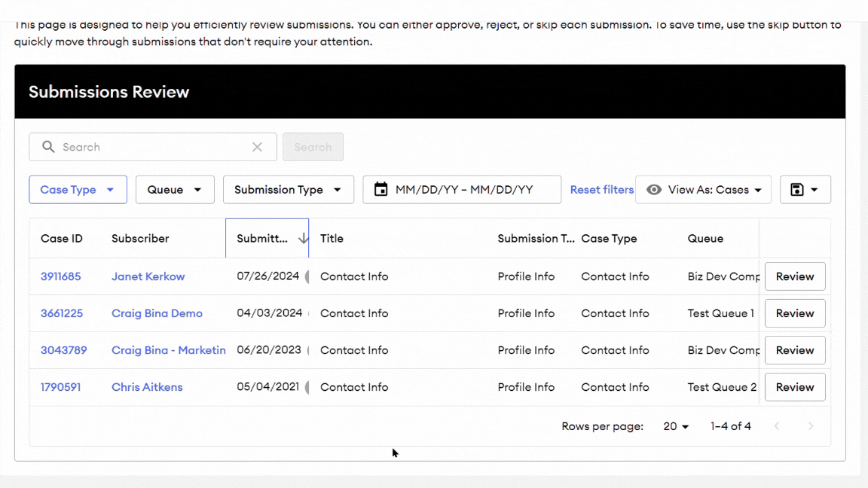Click into the Search input field

point(153,147)
